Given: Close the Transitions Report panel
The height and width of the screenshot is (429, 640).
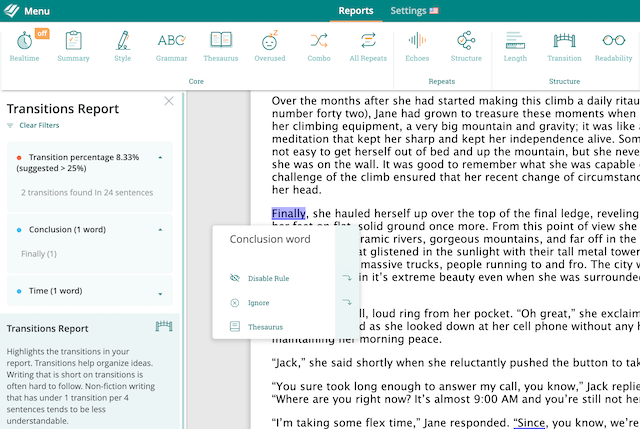Looking at the screenshot, I should coord(169,101).
